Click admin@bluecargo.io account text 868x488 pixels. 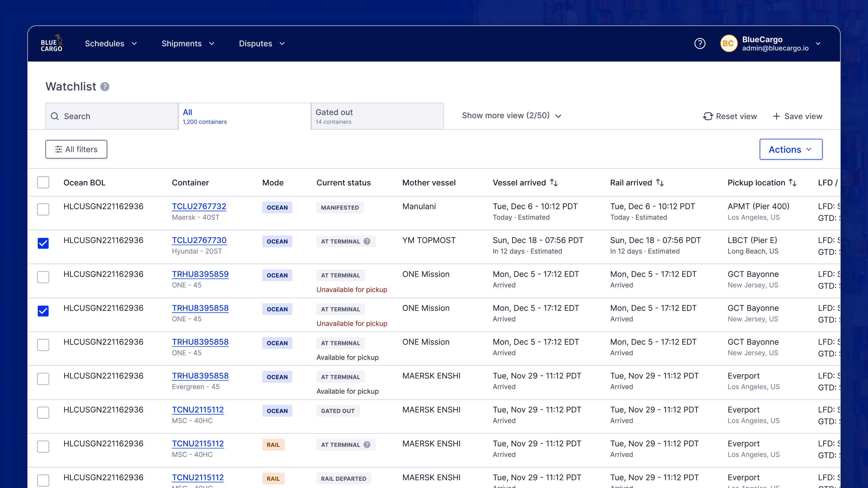pos(775,48)
